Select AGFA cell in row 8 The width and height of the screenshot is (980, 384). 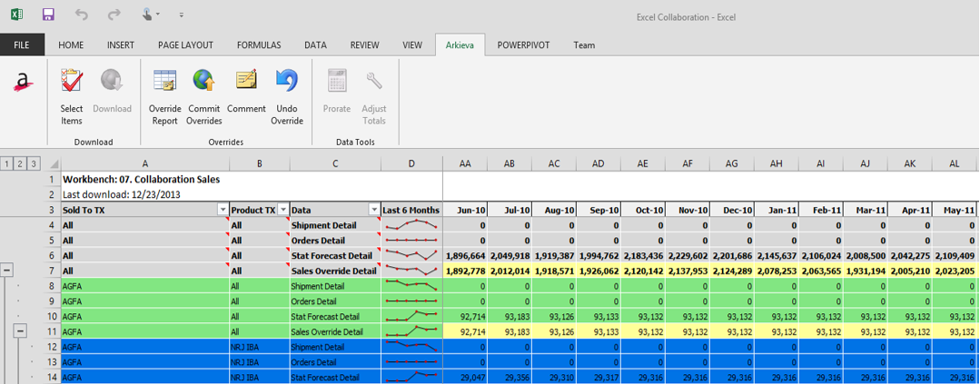[x=145, y=286]
